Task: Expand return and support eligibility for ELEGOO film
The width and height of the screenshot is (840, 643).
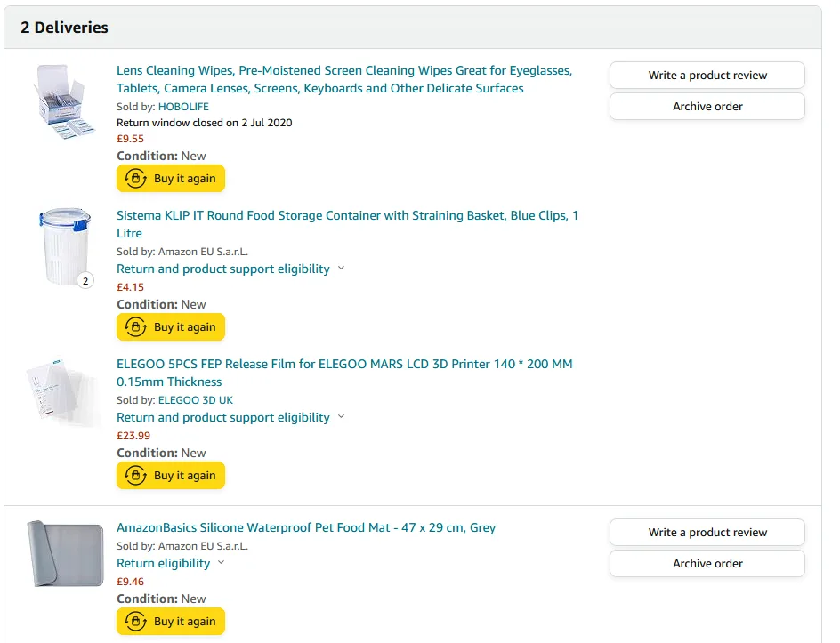Action: (223, 417)
